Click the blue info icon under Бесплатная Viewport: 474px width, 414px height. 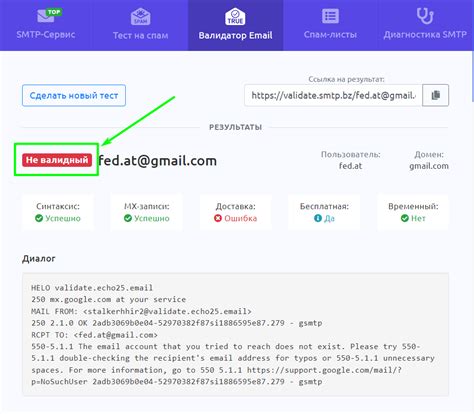click(x=318, y=218)
